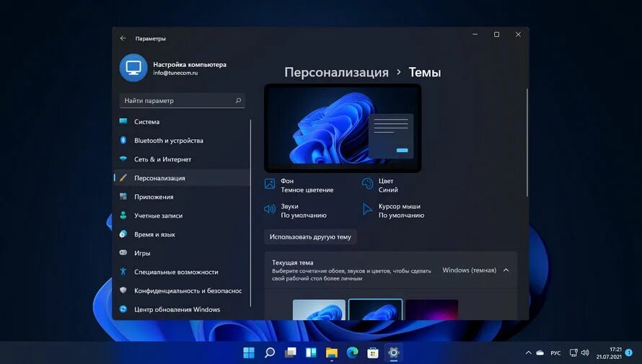Open the notification badge in the tray

[x=629, y=352]
